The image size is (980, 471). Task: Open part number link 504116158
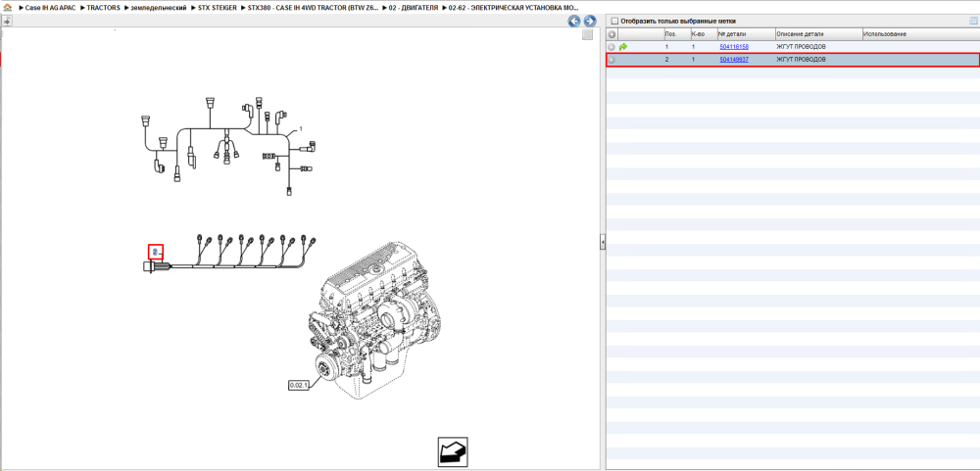pyautogui.click(x=734, y=47)
